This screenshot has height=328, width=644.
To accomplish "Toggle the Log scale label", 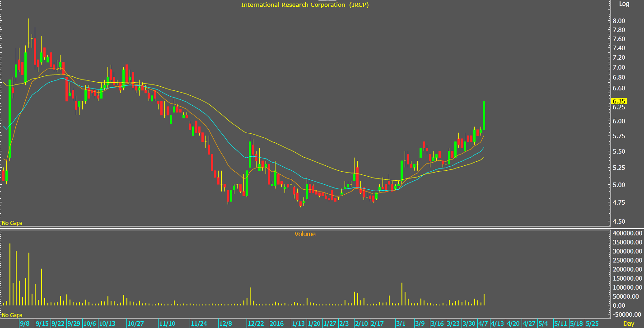I will coord(624,4).
